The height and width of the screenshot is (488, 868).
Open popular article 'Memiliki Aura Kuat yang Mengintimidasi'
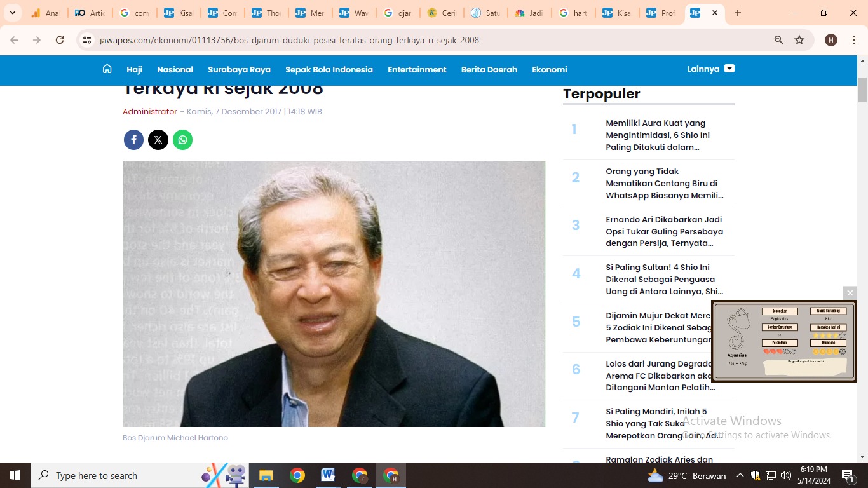tap(658, 135)
